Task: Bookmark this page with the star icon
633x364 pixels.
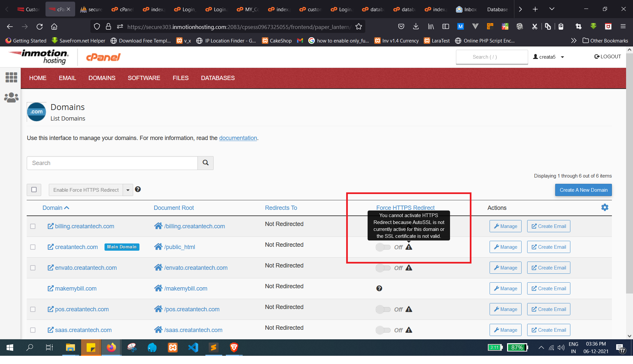Action: [359, 27]
